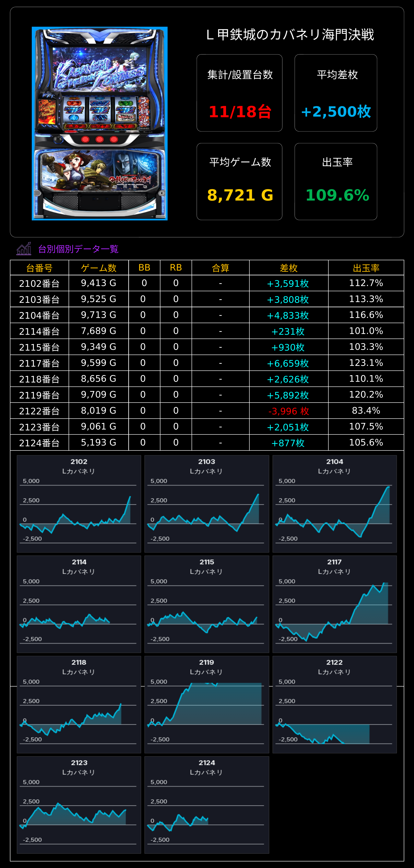The width and height of the screenshot is (414, 868).
Task: Click the 合算 column header
Action: [x=220, y=268]
